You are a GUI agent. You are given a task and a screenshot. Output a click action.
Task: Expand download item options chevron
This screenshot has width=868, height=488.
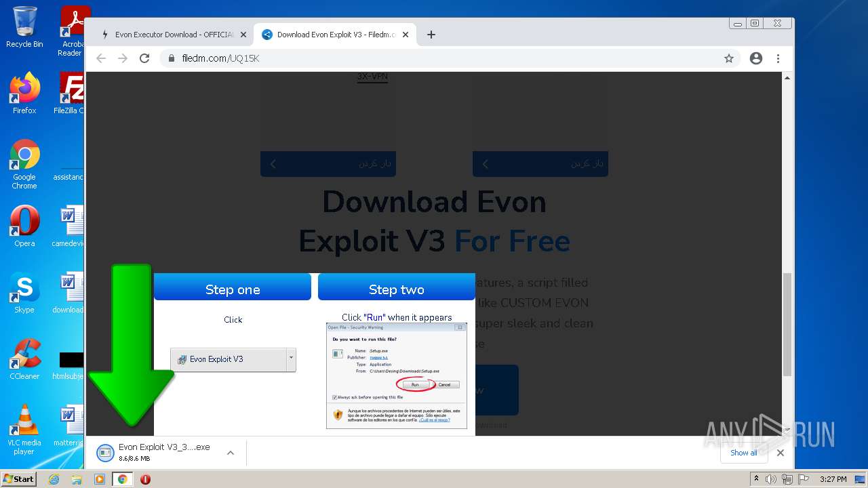click(231, 453)
